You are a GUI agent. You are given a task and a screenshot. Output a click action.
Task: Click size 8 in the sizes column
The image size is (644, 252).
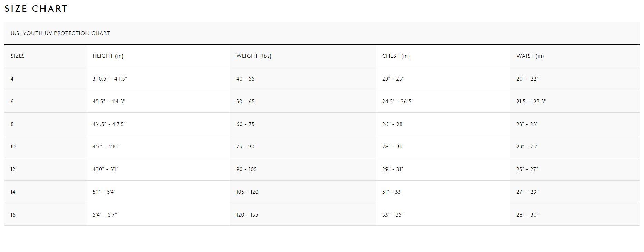pyautogui.click(x=12, y=124)
